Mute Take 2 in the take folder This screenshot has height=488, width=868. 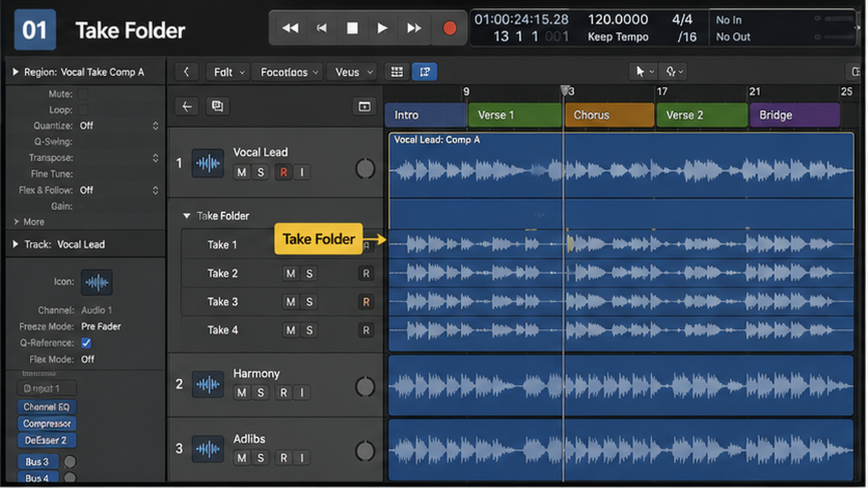(x=290, y=274)
